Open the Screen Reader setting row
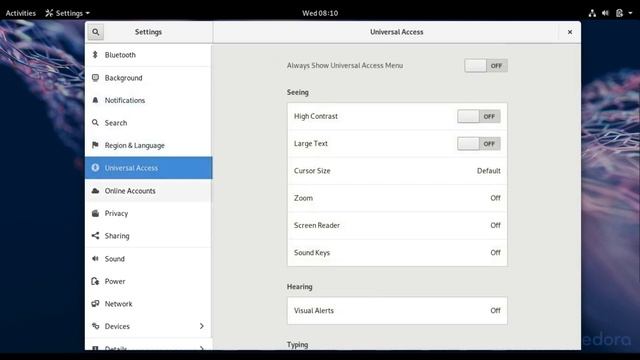 [397, 225]
